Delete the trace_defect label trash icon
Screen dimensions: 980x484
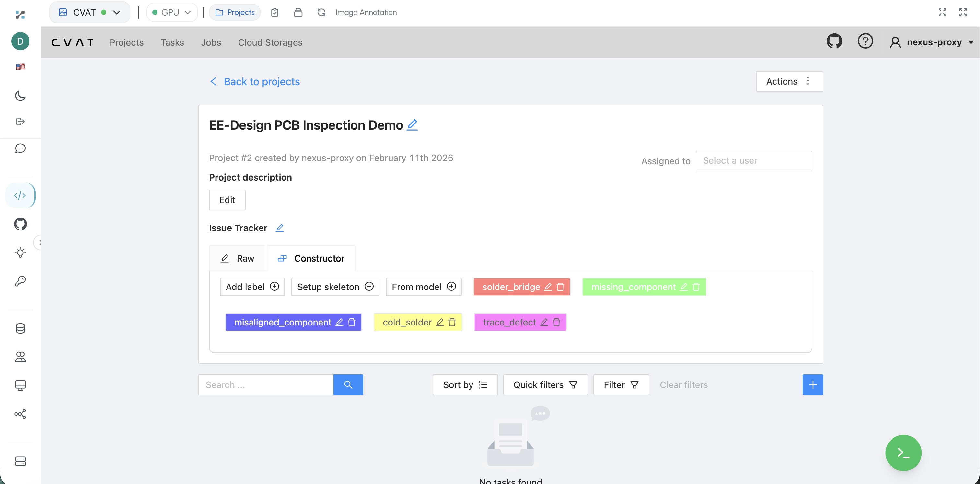pos(556,322)
